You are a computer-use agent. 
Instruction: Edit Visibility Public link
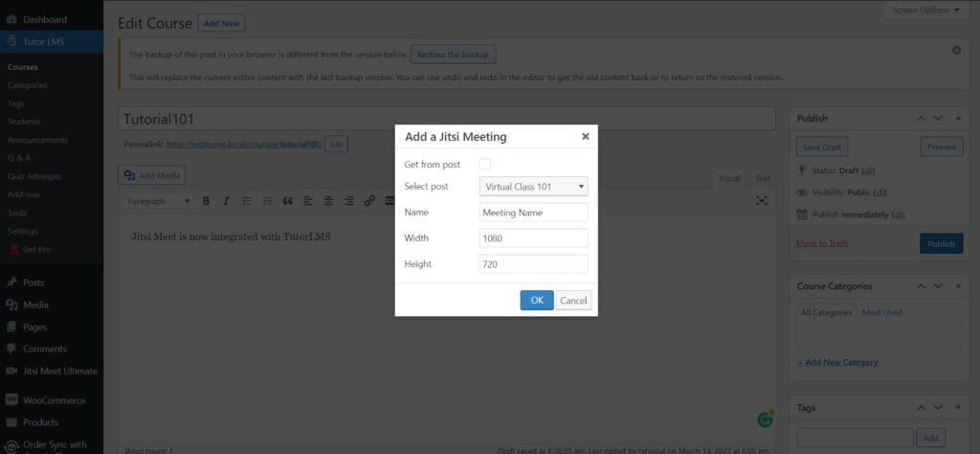pos(880,192)
